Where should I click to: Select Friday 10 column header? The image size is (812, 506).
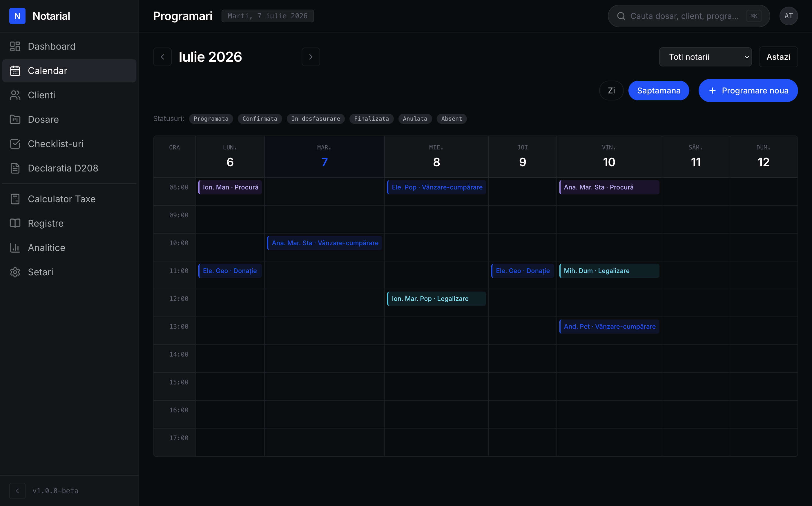[609, 157]
